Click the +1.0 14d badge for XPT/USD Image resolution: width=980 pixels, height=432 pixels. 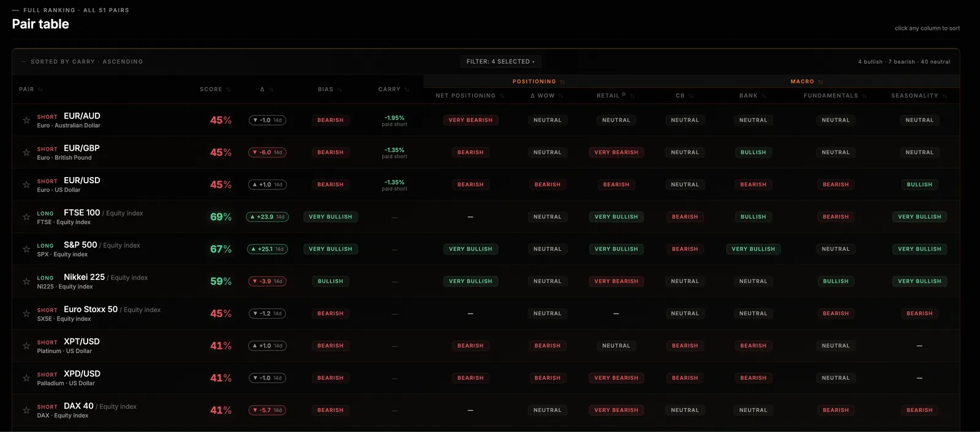(267, 346)
